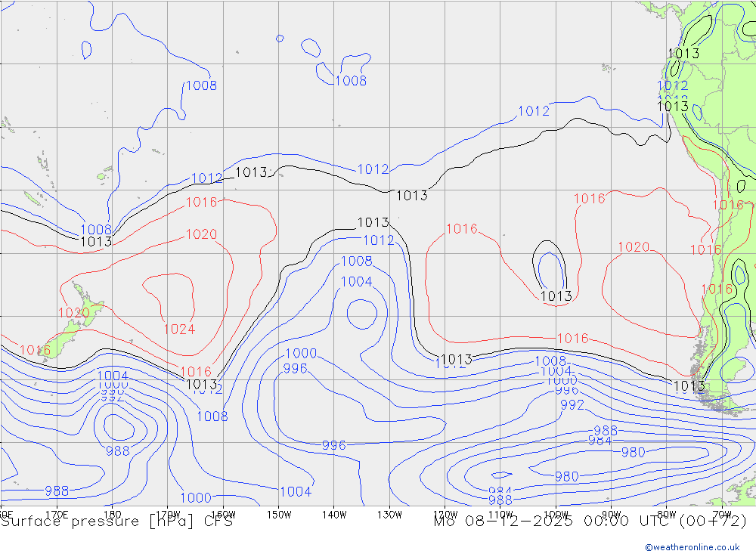Select the 100W longitude axis label
This screenshot has width=756, height=554.
pos(556,515)
